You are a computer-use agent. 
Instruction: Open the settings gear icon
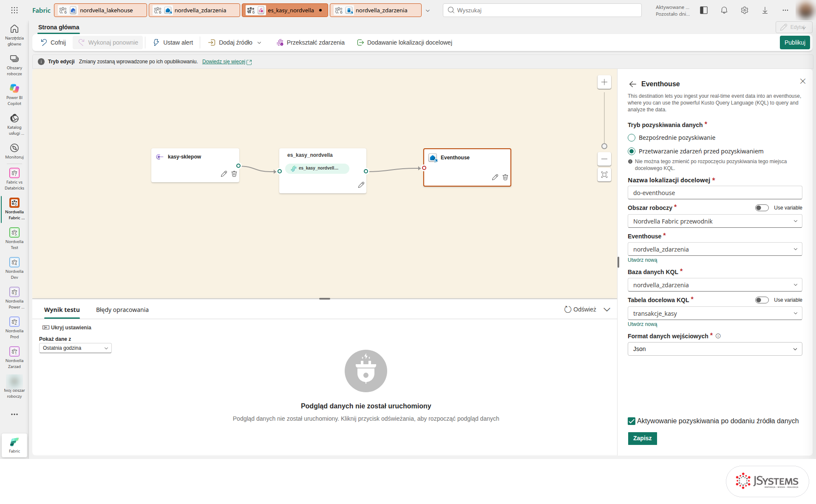(745, 10)
